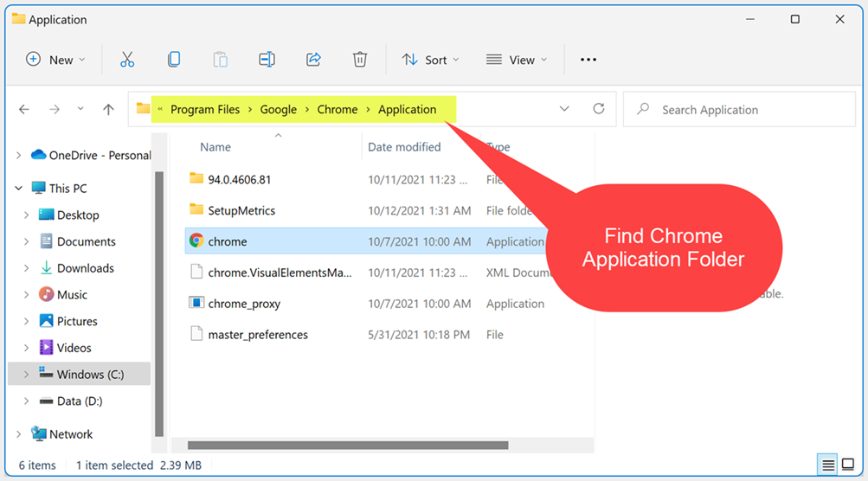Select Windows (C:) drive
The width and height of the screenshot is (868, 481).
[x=90, y=375]
